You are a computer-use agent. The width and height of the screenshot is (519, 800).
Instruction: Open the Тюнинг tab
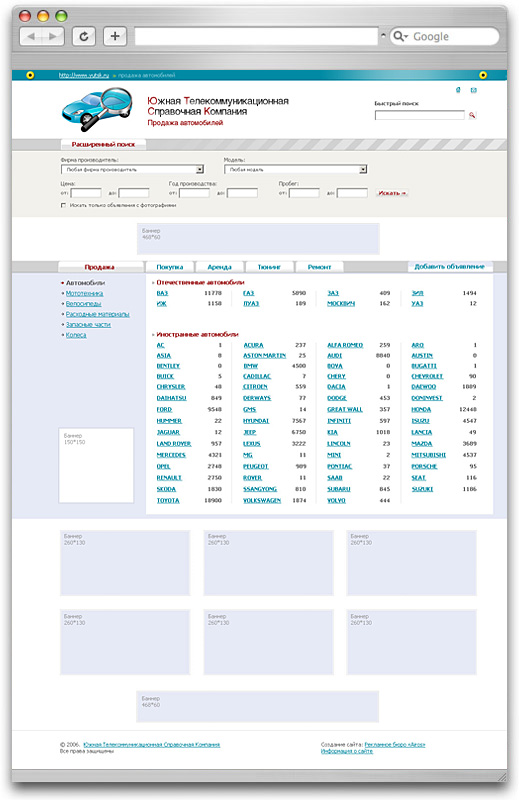[269, 267]
